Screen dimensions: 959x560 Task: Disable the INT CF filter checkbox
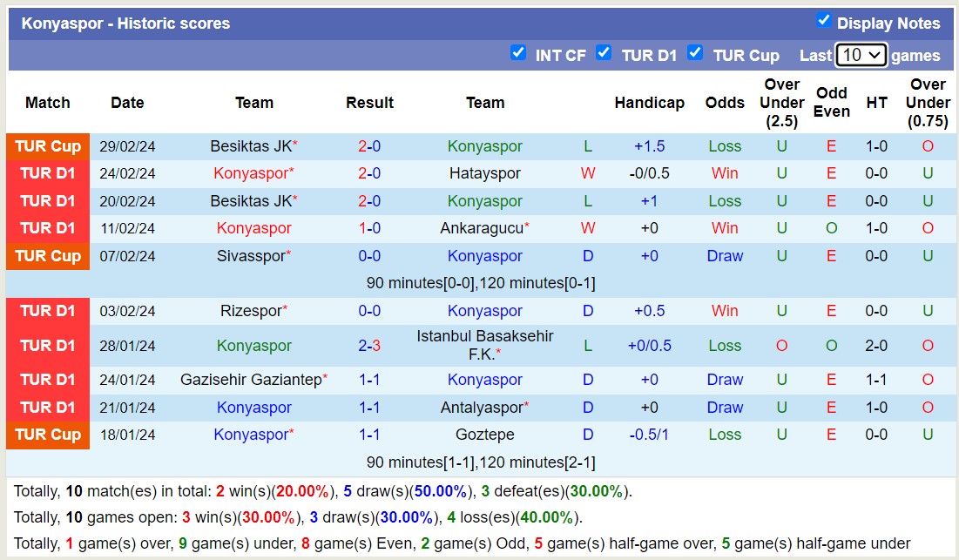tap(520, 53)
